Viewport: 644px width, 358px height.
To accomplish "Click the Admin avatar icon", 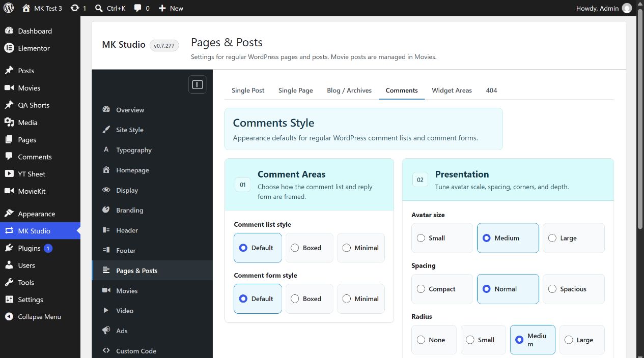I will tap(627, 8).
